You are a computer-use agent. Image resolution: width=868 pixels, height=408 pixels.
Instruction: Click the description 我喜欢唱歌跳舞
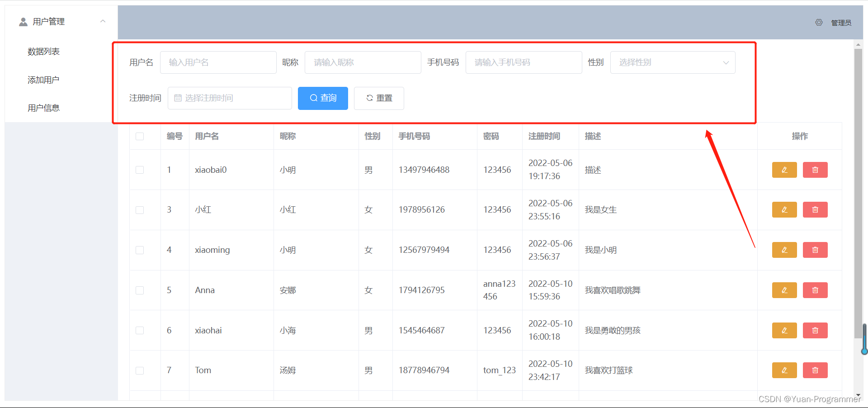coord(613,290)
